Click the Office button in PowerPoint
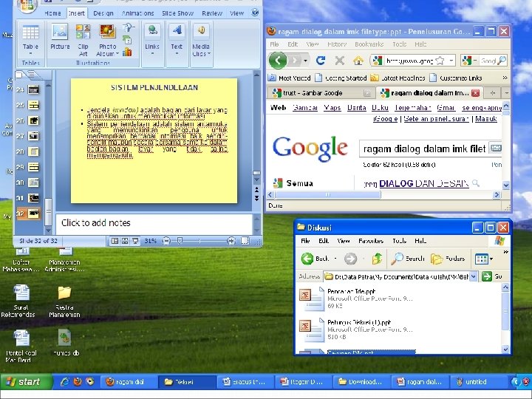This screenshot has height=399, width=532. point(27,5)
